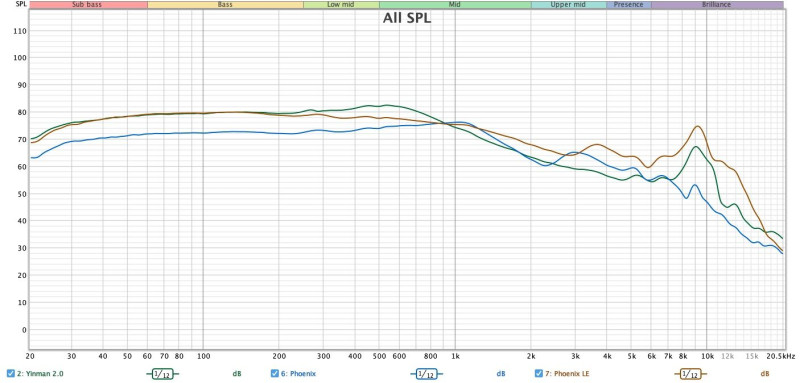Select the Presence frequency band header
The image size is (800, 383).
[629, 5]
